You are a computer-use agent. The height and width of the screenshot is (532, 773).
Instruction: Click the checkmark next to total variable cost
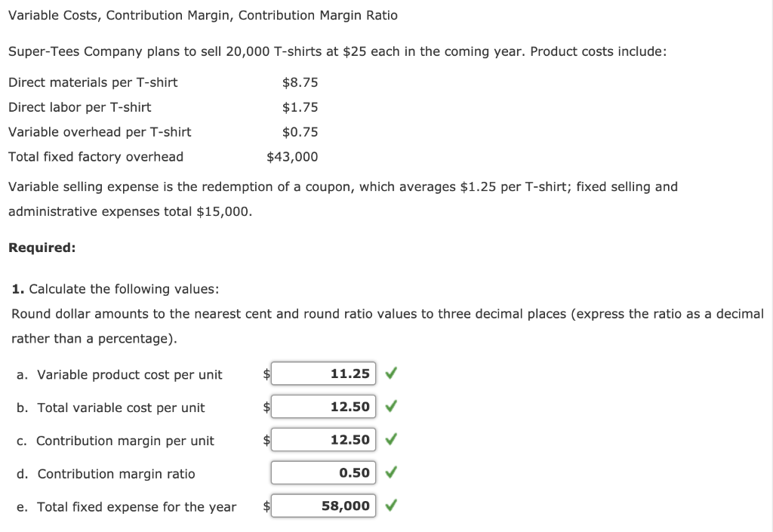pyautogui.click(x=390, y=406)
